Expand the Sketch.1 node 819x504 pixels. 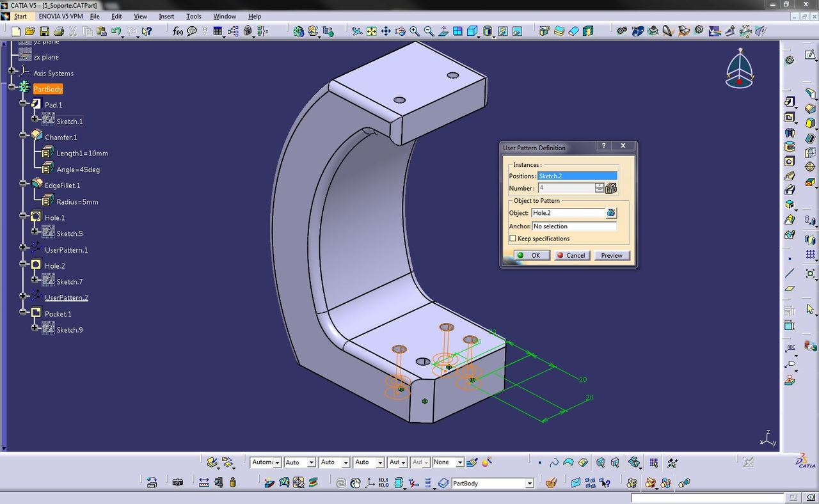pos(35,118)
